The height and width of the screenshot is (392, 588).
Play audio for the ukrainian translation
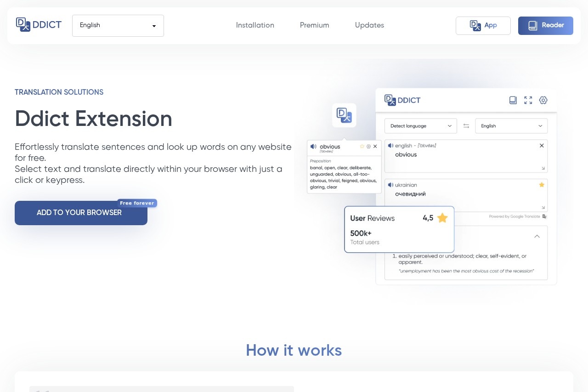(x=390, y=185)
